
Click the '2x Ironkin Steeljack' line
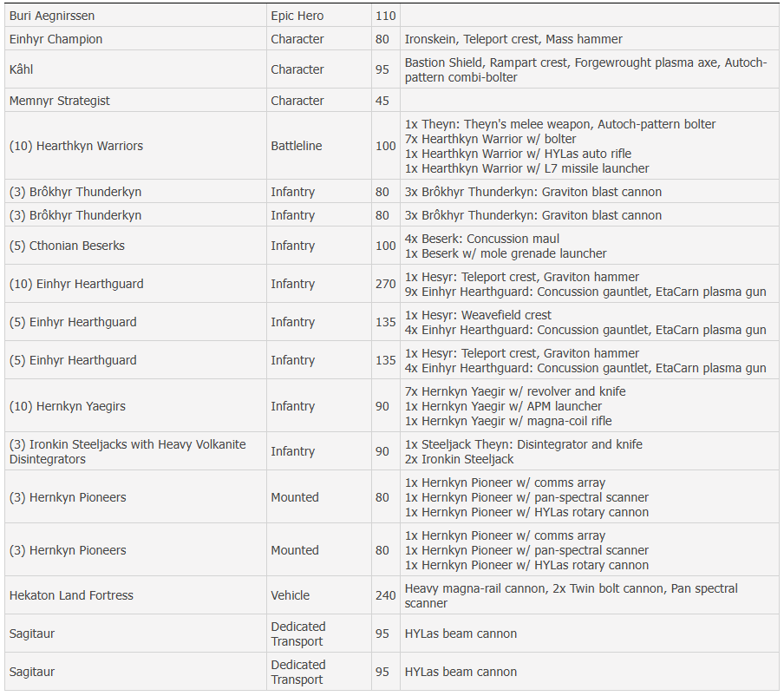pos(459,459)
